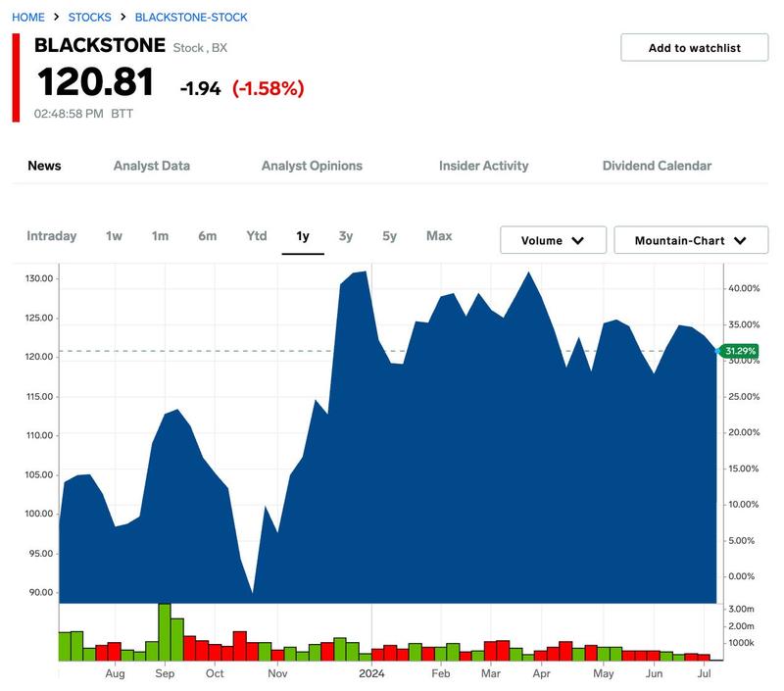
Task: Select the Max chart range
Action: coord(439,236)
